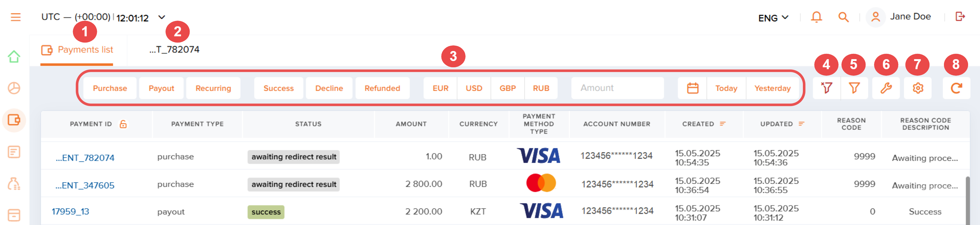Image resolution: width=980 pixels, height=225 pixels.
Task: Toggle the Success status filter
Action: 278,88
